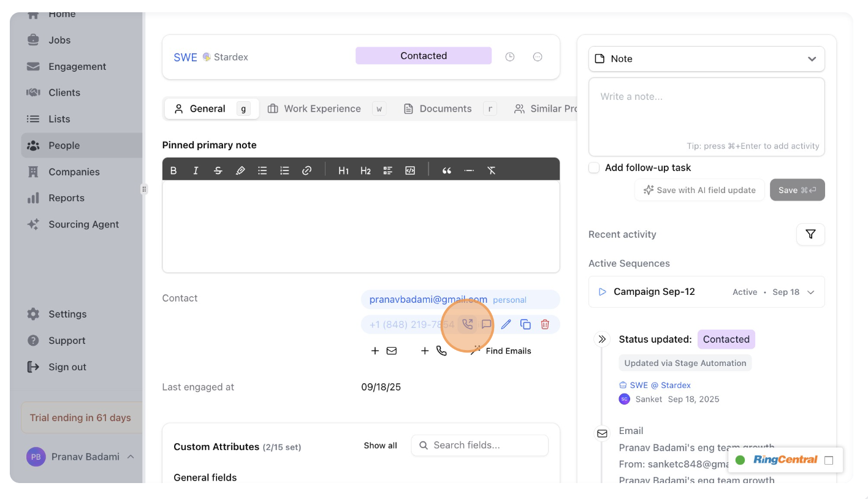The image size is (868, 499).
Task: Insert a bulleted list in the note
Action: [262, 170]
